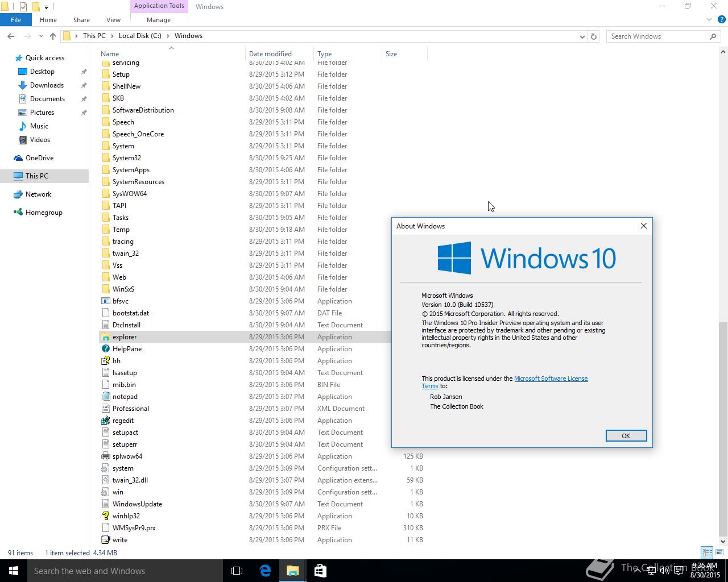Switch to the Share ribbon tab

point(81,20)
